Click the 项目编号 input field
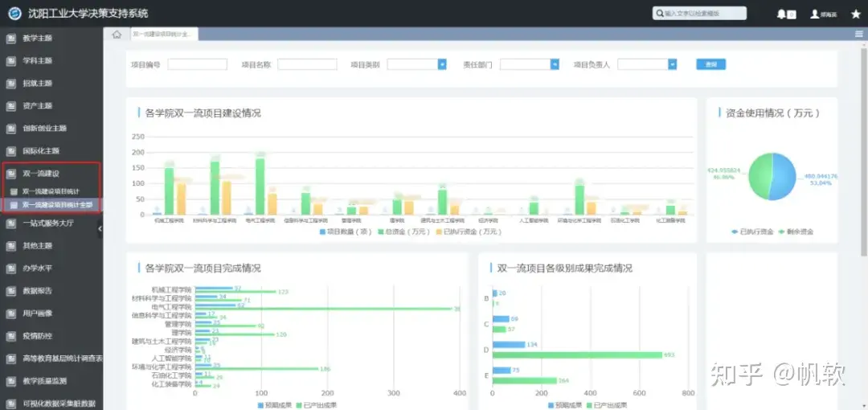This screenshot has height=410, width=868. pyautogui.click(x=198, y=64)
